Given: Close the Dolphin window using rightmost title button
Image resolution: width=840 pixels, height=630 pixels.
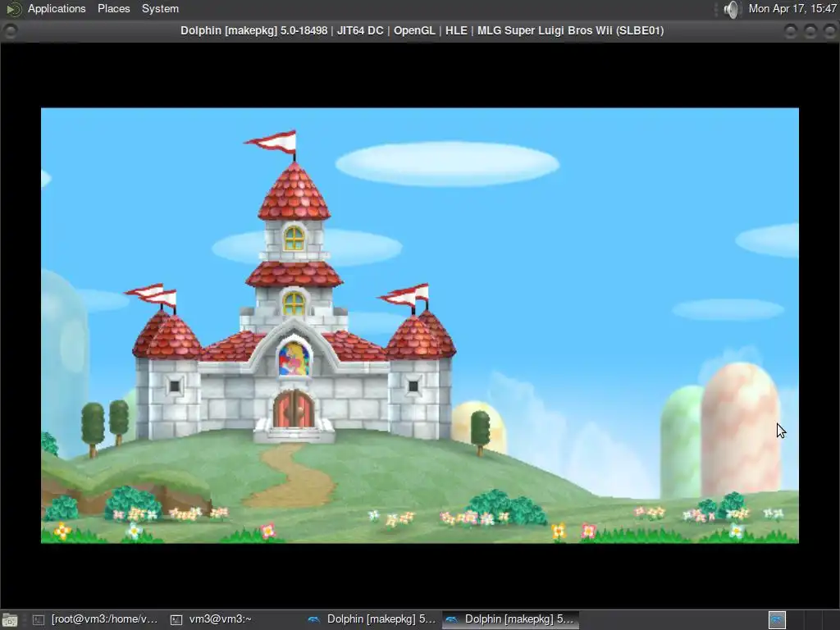Looking at the screenshot, I should pos(829,31).
